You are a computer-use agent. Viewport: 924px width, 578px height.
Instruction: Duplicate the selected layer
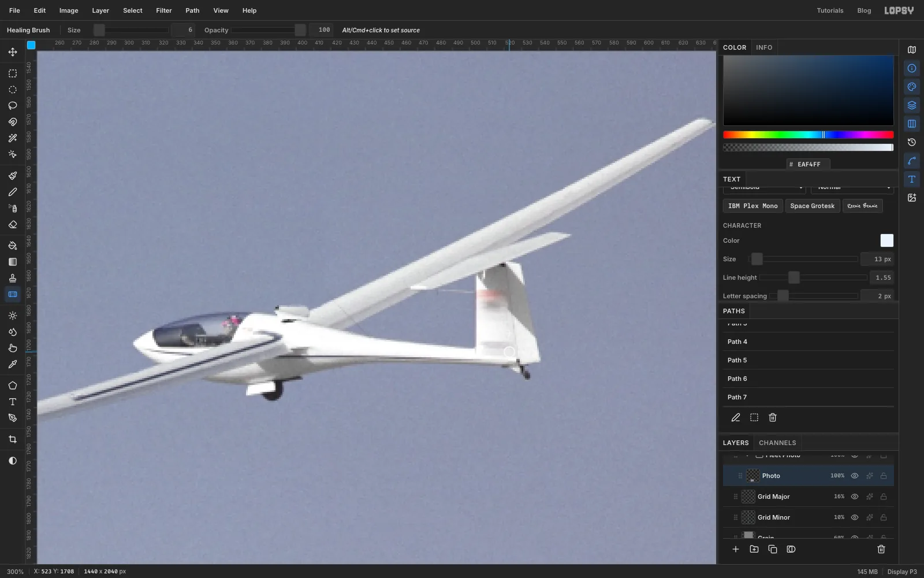point(773,549)
